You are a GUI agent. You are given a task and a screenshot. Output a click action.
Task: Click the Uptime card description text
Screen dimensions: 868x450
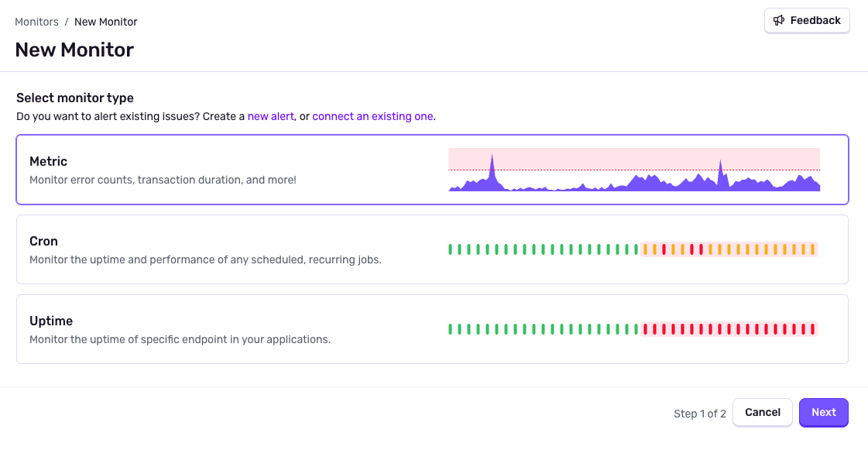[x=180, y=339]
